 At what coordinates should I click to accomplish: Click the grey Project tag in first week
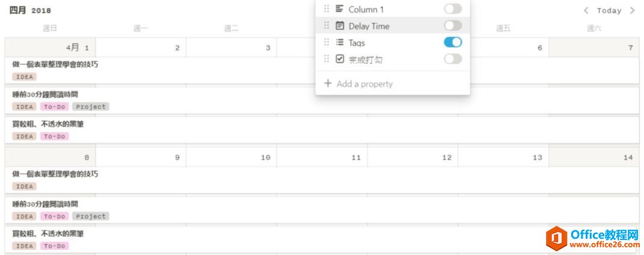pos(90,106)
